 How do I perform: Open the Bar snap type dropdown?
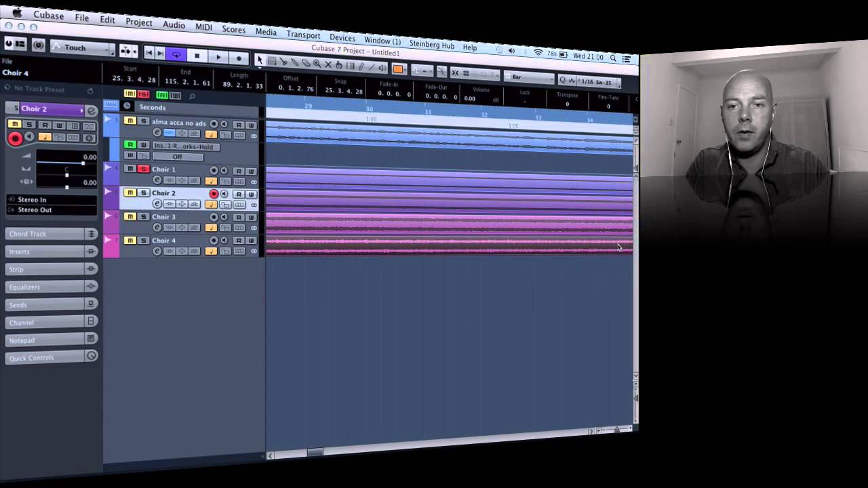(529, 77)
